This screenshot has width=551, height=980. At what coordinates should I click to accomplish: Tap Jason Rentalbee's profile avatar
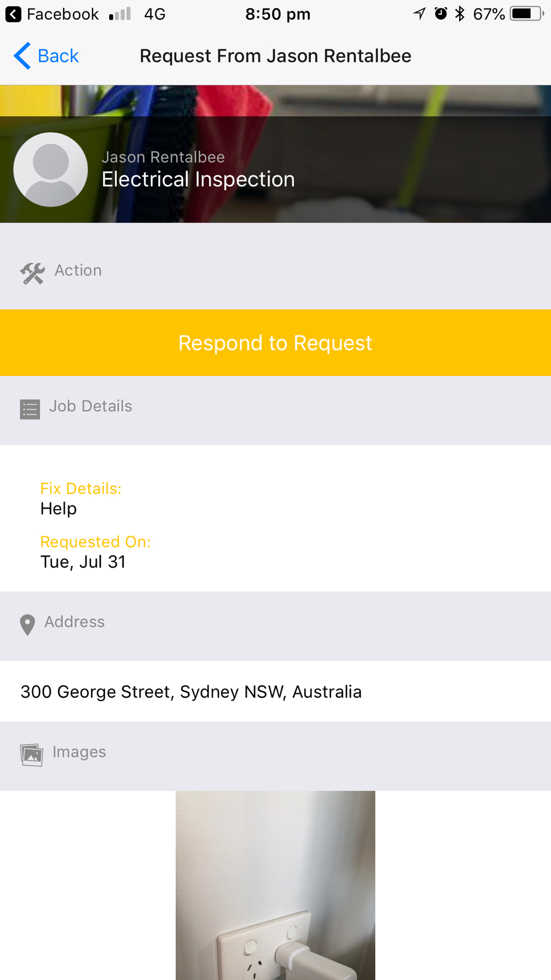click(x=51, y=169)
